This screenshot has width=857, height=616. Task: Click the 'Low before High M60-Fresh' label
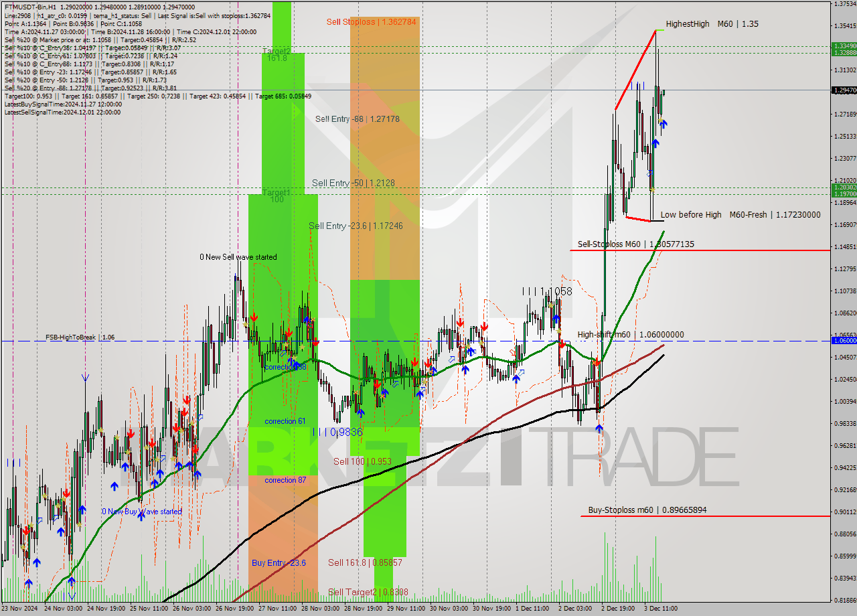tap(741, 214)
